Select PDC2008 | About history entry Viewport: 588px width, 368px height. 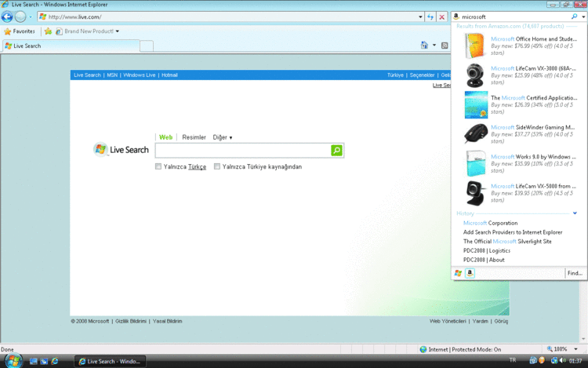pos(484,260)
